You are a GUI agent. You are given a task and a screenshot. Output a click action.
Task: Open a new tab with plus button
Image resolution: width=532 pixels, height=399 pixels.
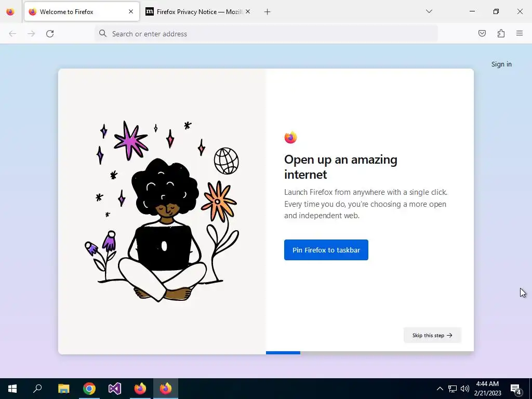click(268, 12)
